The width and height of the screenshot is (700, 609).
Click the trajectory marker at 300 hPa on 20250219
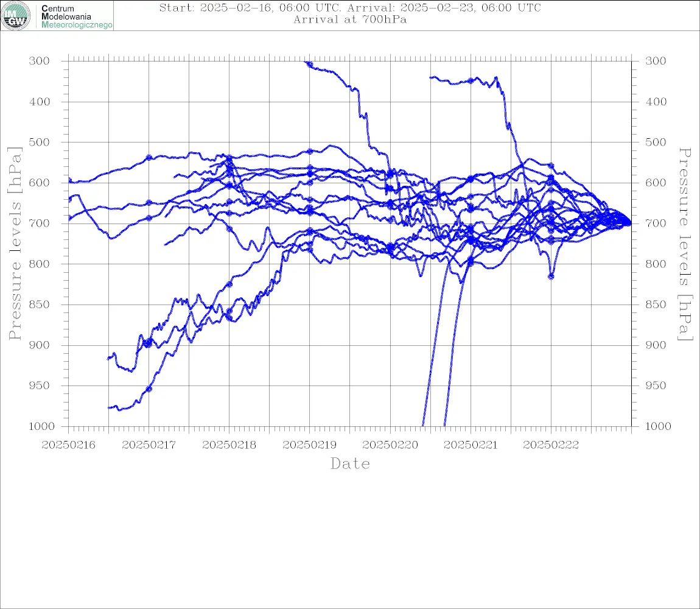(x=310, y=65)
